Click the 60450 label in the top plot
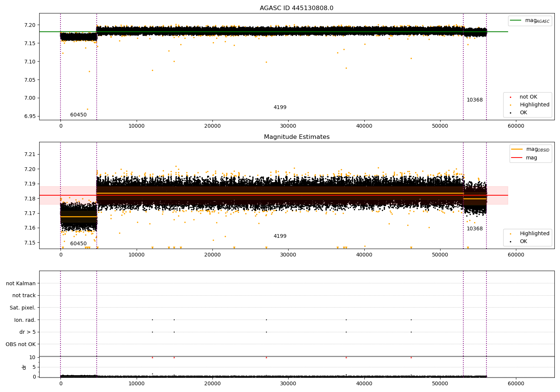Image resolution: width=560 pixels, height=392 pixels. (x=78, y=115)
